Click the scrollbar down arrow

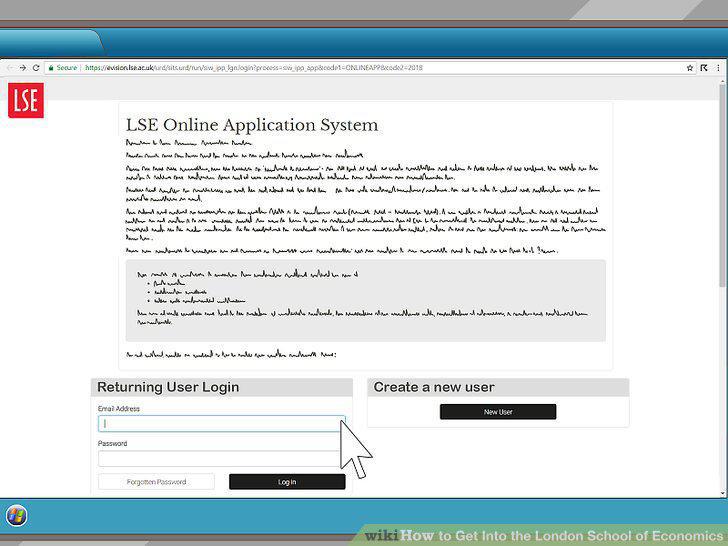tap(722, 493)
